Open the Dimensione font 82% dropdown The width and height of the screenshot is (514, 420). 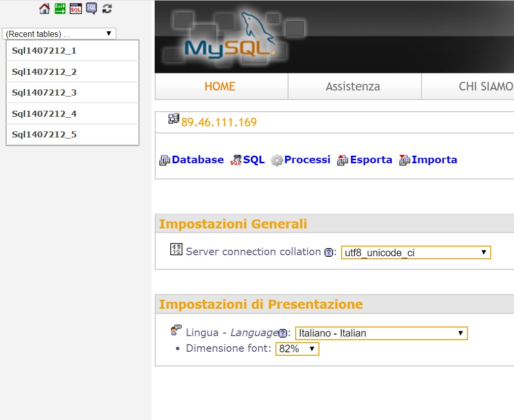pyautogui.click(x=297, y=349)
